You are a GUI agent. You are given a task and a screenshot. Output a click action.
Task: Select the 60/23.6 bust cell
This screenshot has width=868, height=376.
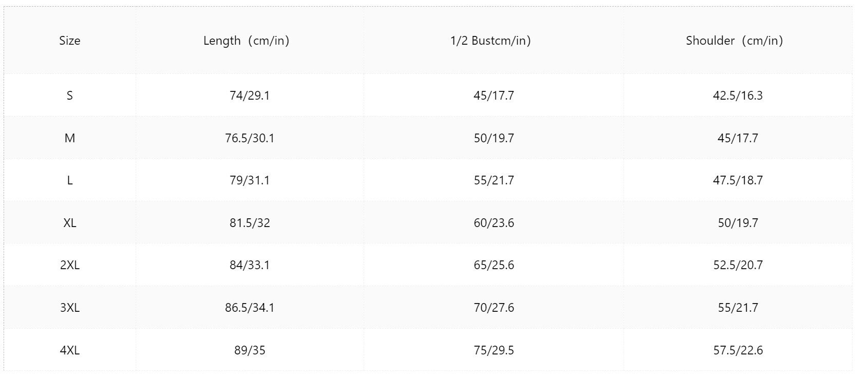(494, 223)
